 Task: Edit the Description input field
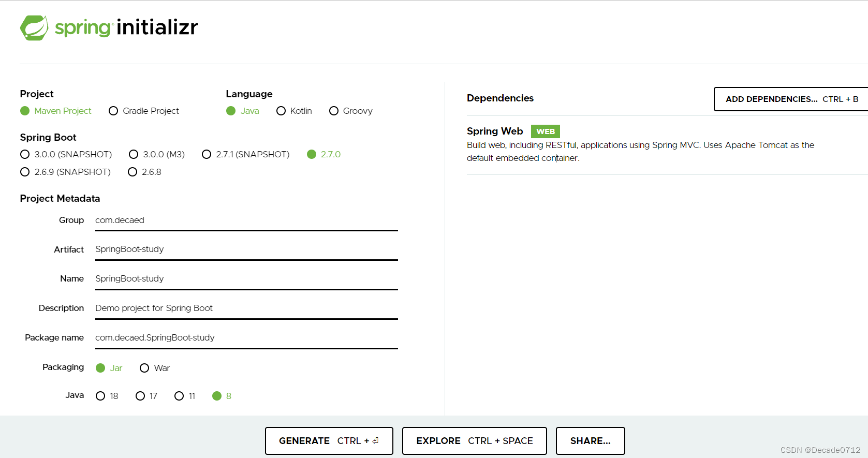click(x=246, y=308)
